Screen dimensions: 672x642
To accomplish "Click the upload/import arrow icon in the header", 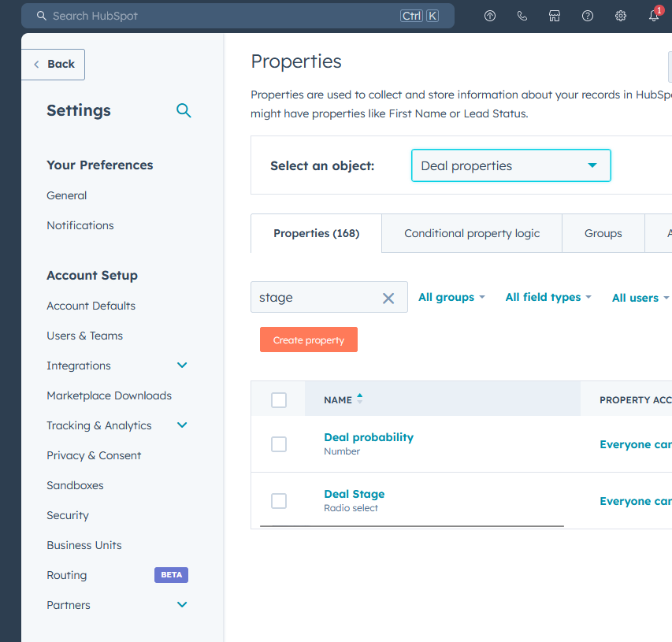I will click(489, 15).
